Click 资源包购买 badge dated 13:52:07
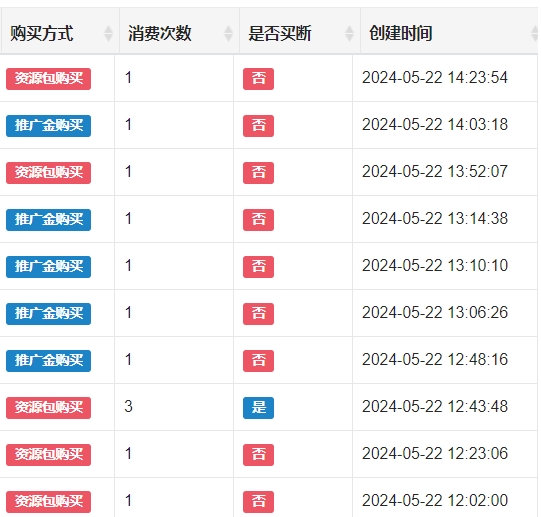Image resolution: width=541 pixels, height=517 pixels. tap(49, 173)
